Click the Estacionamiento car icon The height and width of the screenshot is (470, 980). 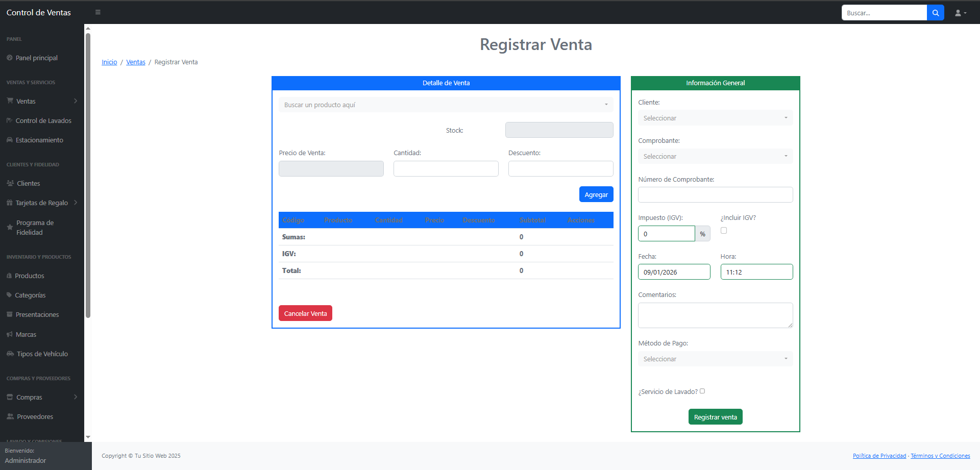[x=10, y=140]
